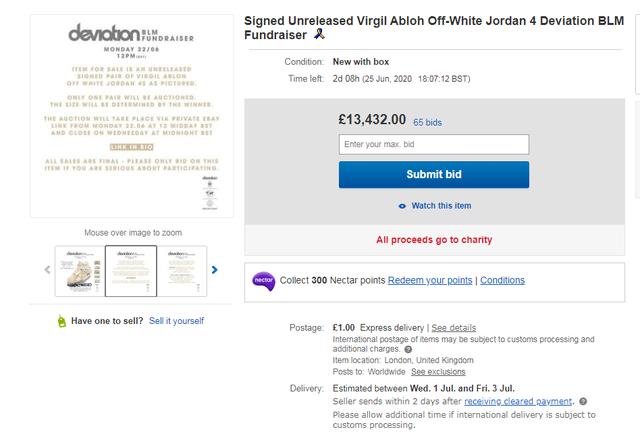
Task: Click the Enter your max. bid field
Action: pyautogui.click(x=433, y=145)
